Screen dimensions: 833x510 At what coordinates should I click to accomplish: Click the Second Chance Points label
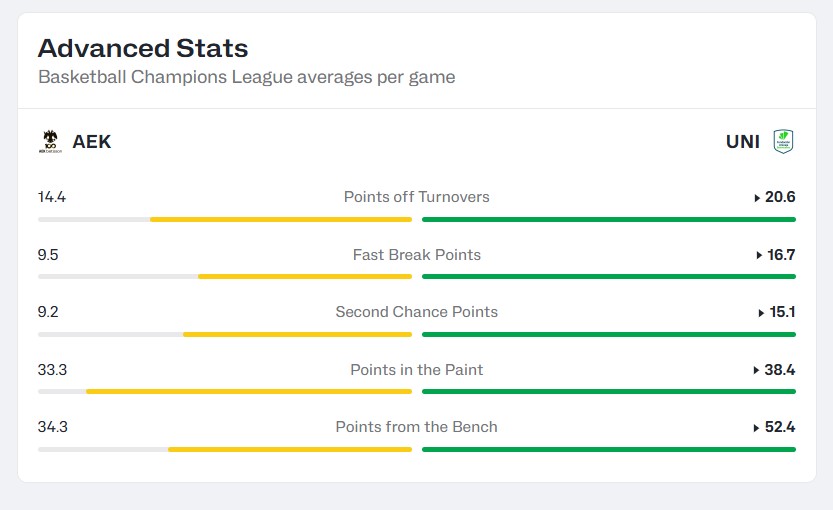click(416, 312)
